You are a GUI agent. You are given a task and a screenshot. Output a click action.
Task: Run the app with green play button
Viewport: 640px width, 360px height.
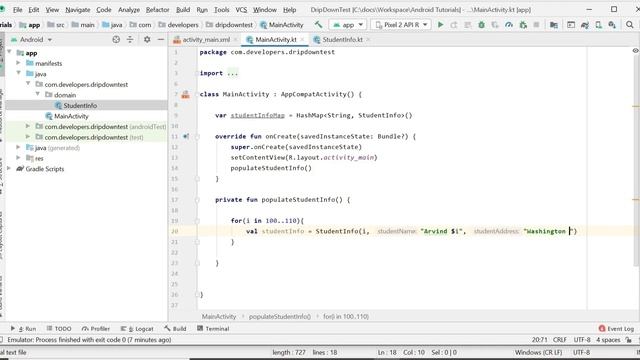pyautogui.click(x=440, y=24)
